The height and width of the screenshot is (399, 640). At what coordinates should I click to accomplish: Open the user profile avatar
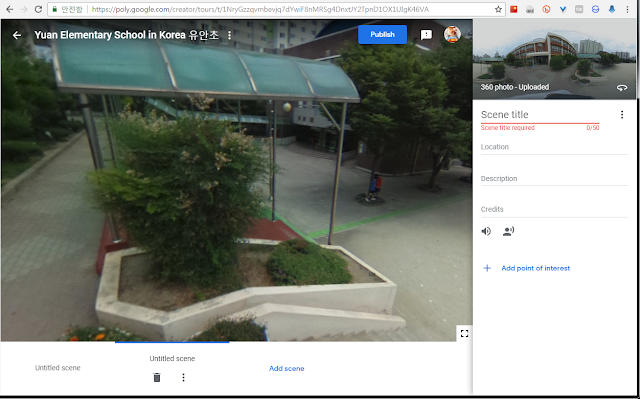[x=452, y=34]
